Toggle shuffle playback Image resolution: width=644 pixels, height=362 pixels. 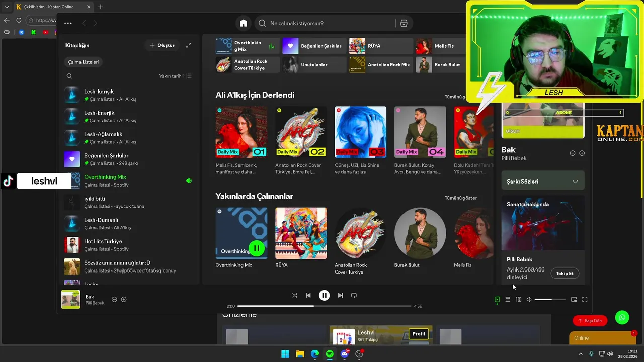click(294, 296)
